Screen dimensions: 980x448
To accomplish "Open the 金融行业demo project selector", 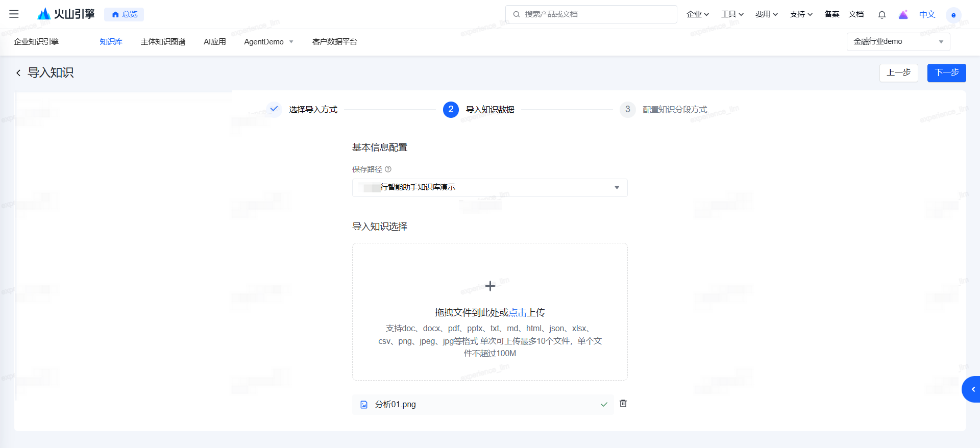I will [x=898, y=42].
